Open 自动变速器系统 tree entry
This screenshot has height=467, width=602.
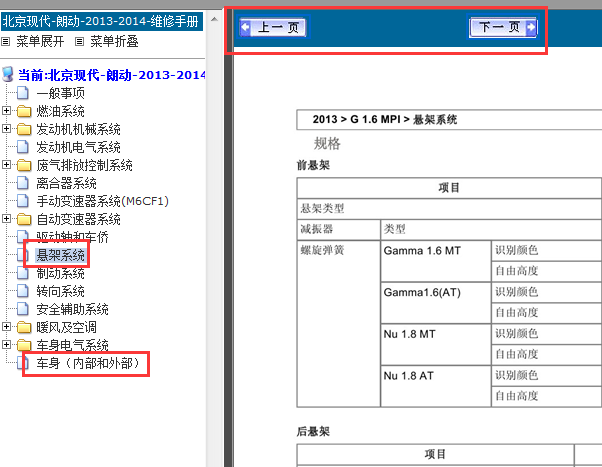click(x=79, y=219)
